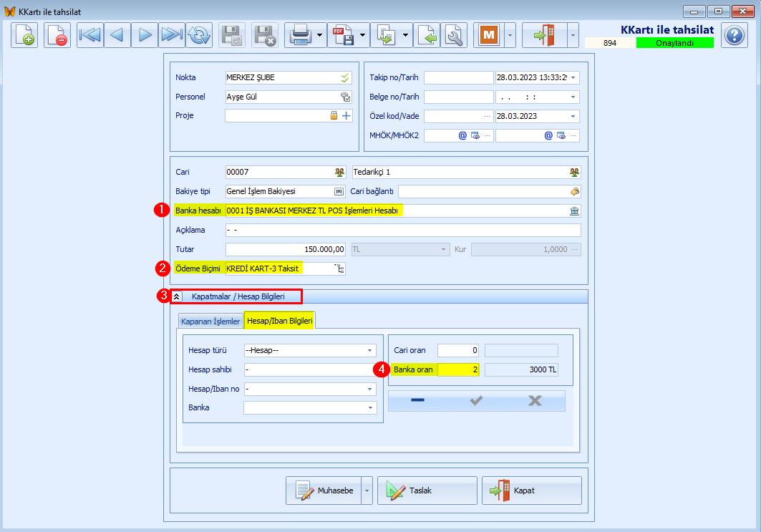Select the Hesap/İban Bilgileri tab
This screenshot has height=532, width=761.
(x=280, y=321)
